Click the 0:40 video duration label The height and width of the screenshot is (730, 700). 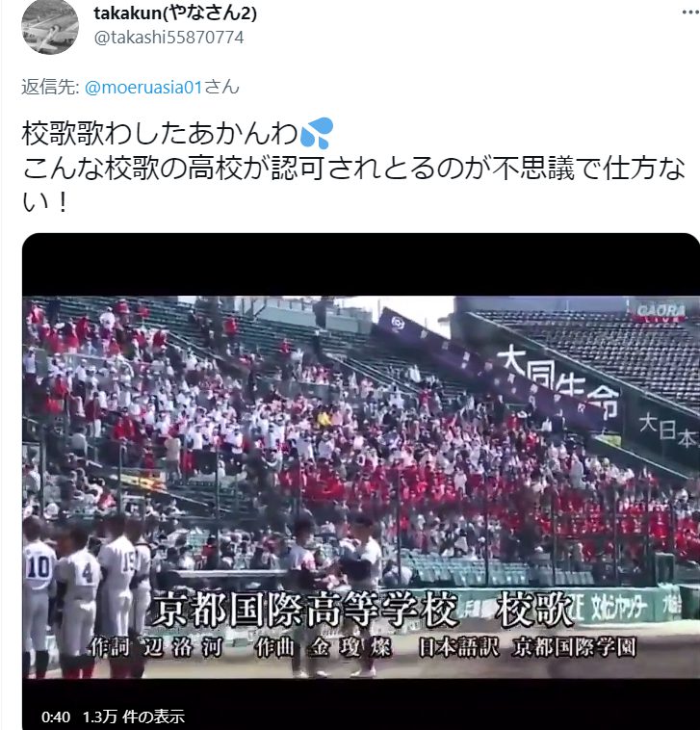click(x=56, y=717)
